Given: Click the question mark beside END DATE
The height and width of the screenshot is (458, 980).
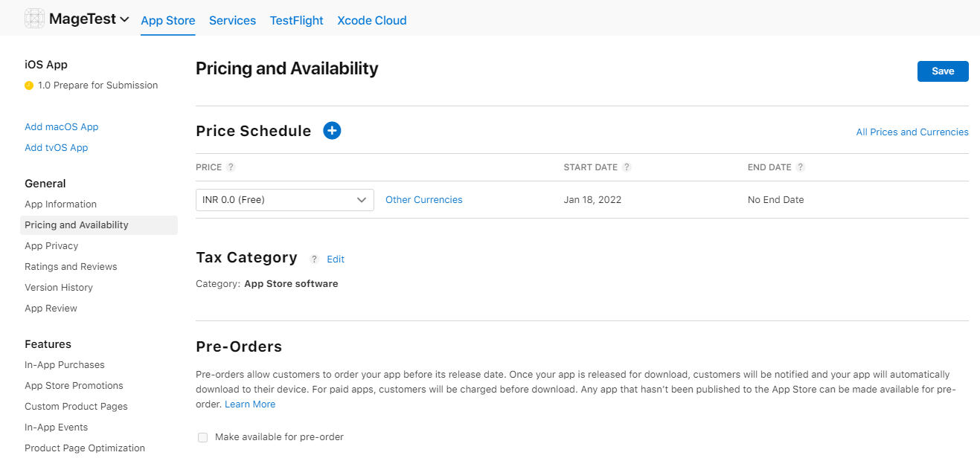Looking at the screenshot, I should click(x=801, y=167).
